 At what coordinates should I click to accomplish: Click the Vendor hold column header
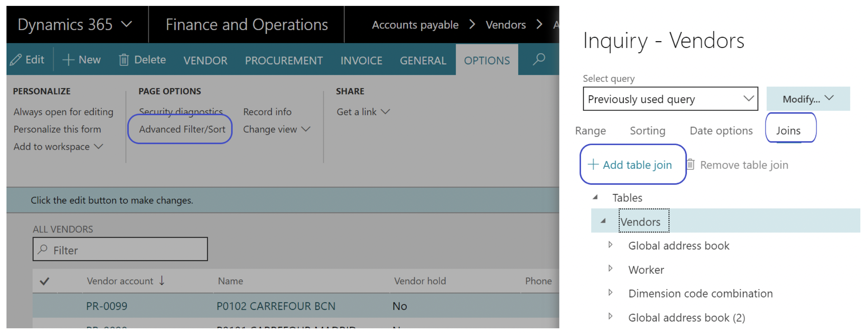click(x=420, y=281)
